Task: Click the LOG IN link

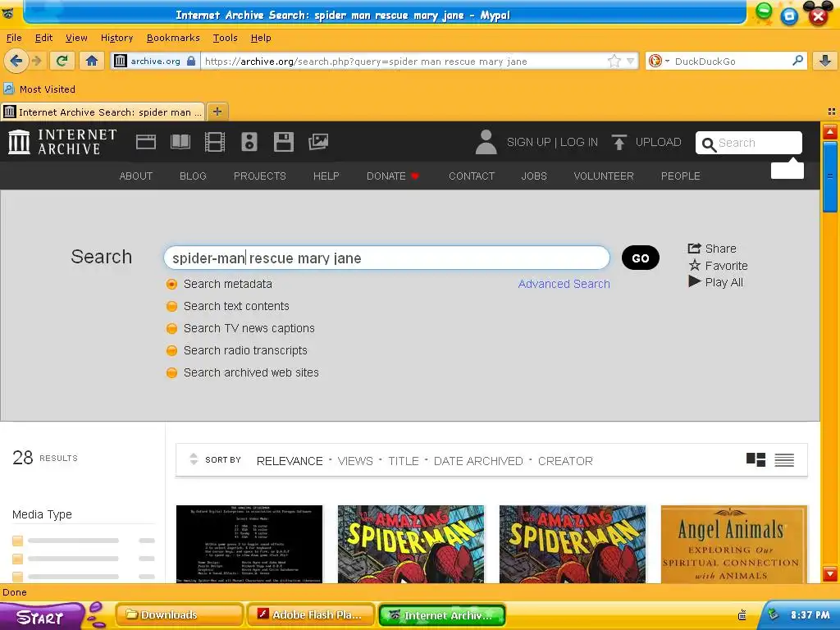Action: [579, 142]
